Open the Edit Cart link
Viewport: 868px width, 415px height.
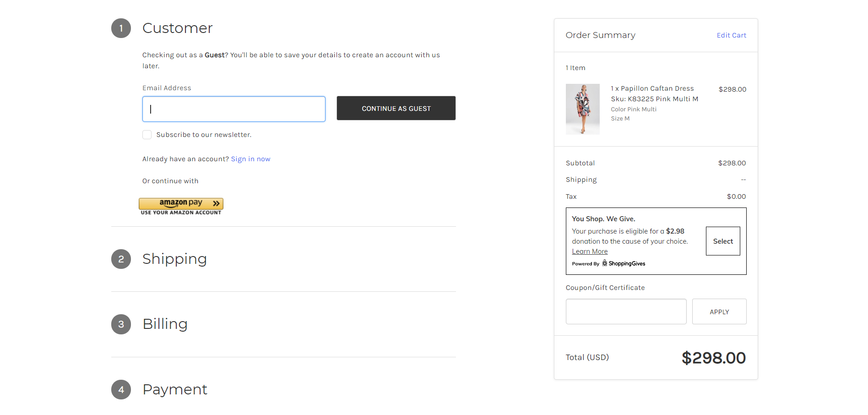[731, 35]
